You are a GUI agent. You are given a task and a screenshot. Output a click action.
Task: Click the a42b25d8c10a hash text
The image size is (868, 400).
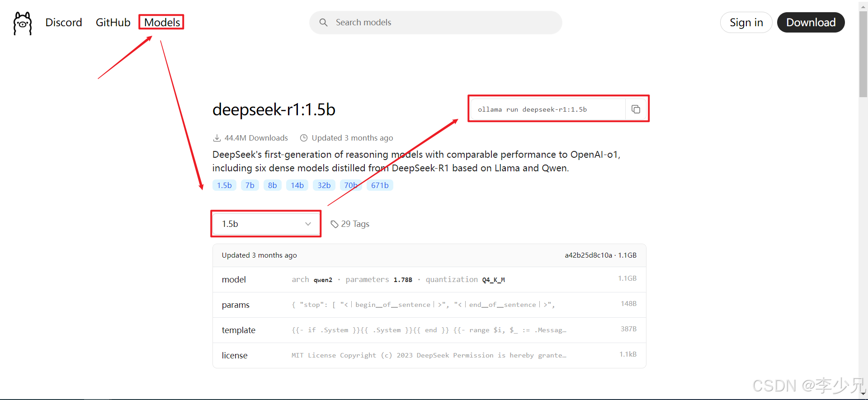(x=588, y=255)
